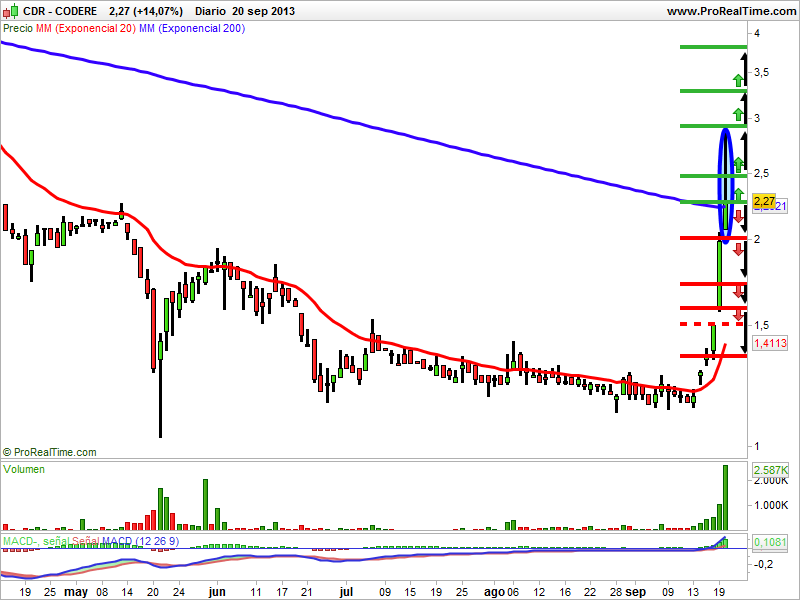This screenshot has height=600, width=800.
Task: Click the MACD-, señal indicator label
Action: coord(36,541)
